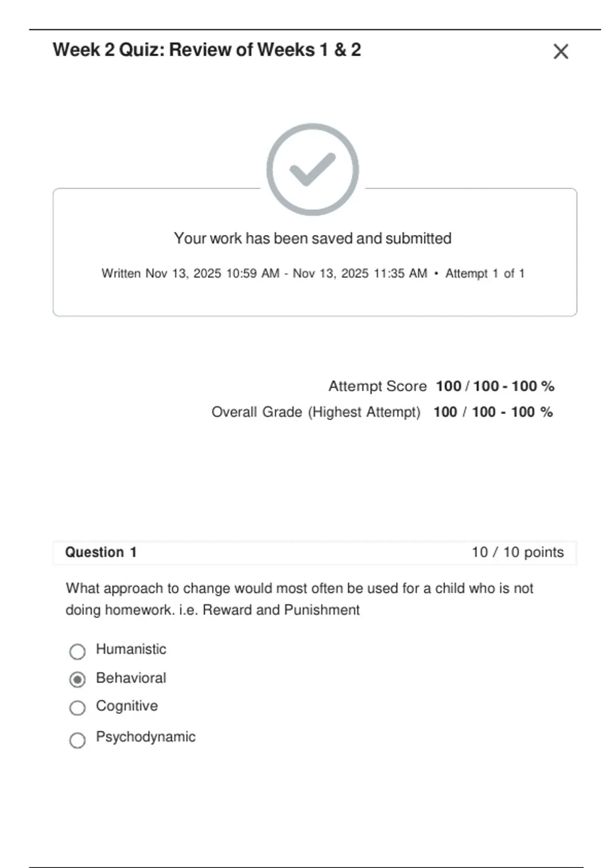The width and height of the screenshot is (613, 868).
Task: Click the Overall Grade (Highest Attempt) label
Action: pyautogui.click(x=316, y=412)
